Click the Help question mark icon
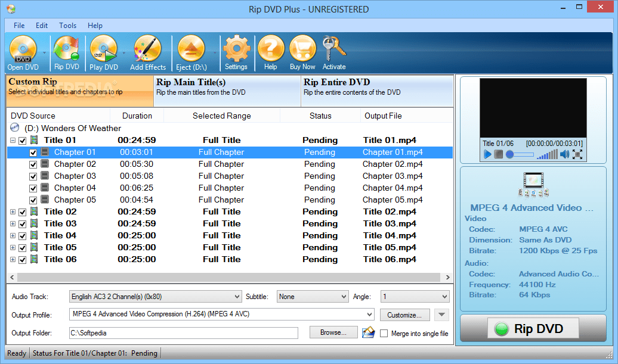618x364 pixels. coord(270,53)
